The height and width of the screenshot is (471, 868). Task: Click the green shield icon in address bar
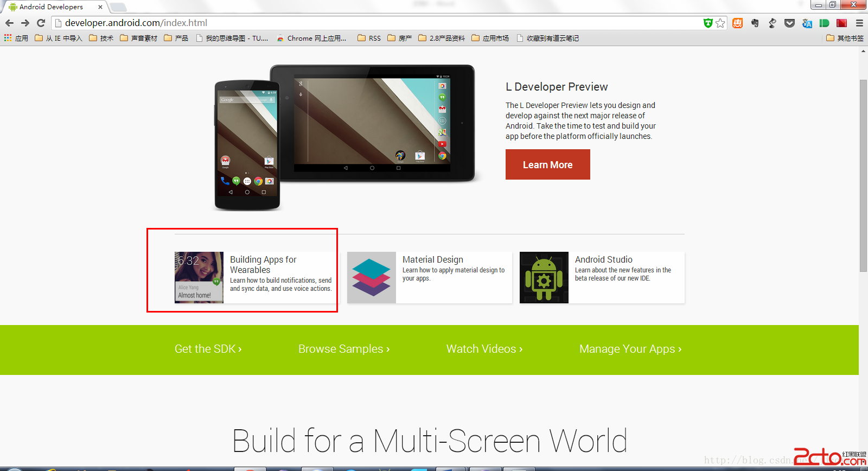coord(707,23)
